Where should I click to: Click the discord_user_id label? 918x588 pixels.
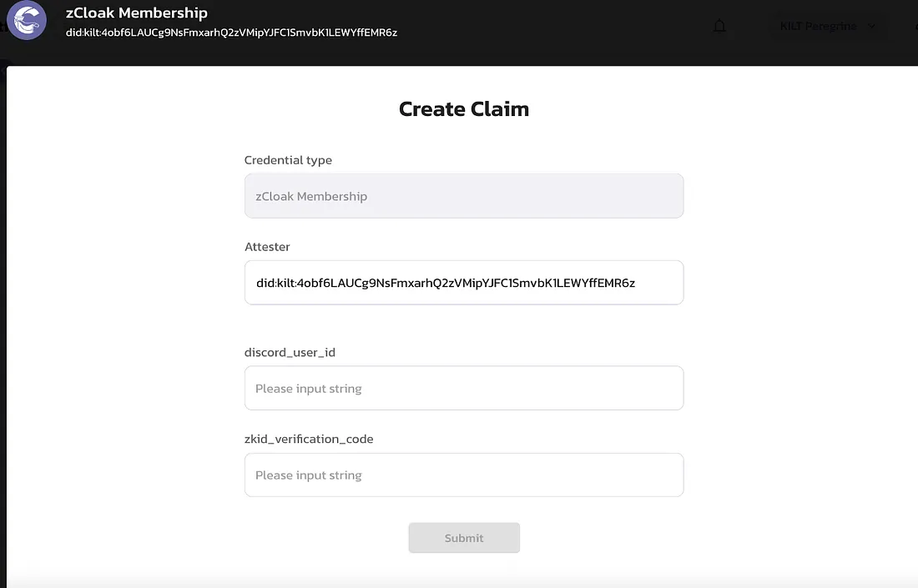[290, 352]
